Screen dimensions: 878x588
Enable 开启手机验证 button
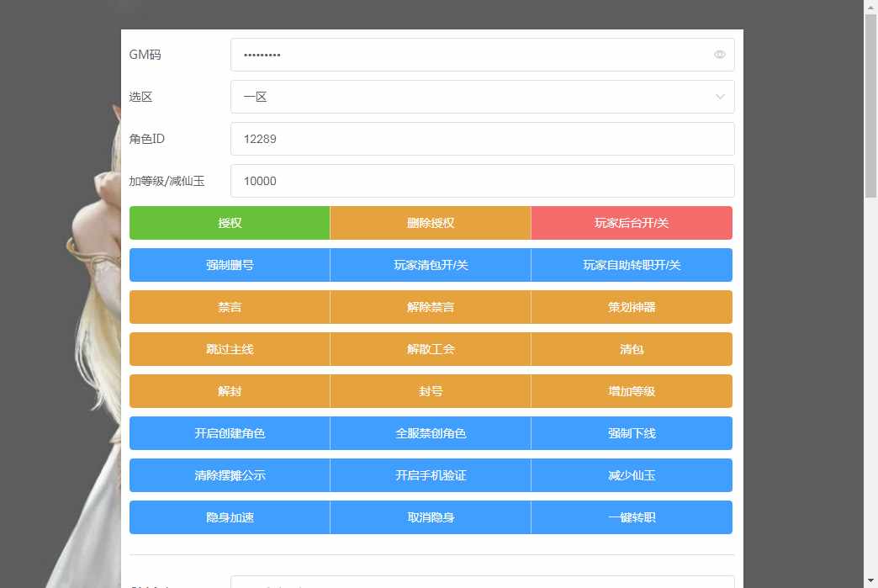click(431, 475)
